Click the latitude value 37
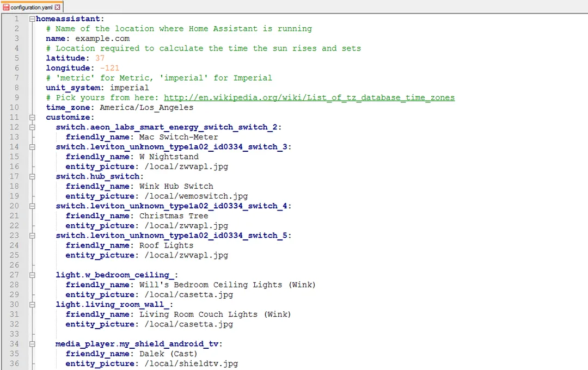The width and height of the screenshot is (588, 370). tap(100, 58)
